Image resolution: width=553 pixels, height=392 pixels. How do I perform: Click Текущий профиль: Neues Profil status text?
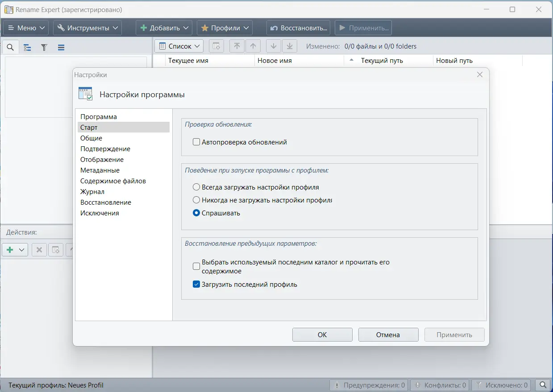[x=56, y=385]
